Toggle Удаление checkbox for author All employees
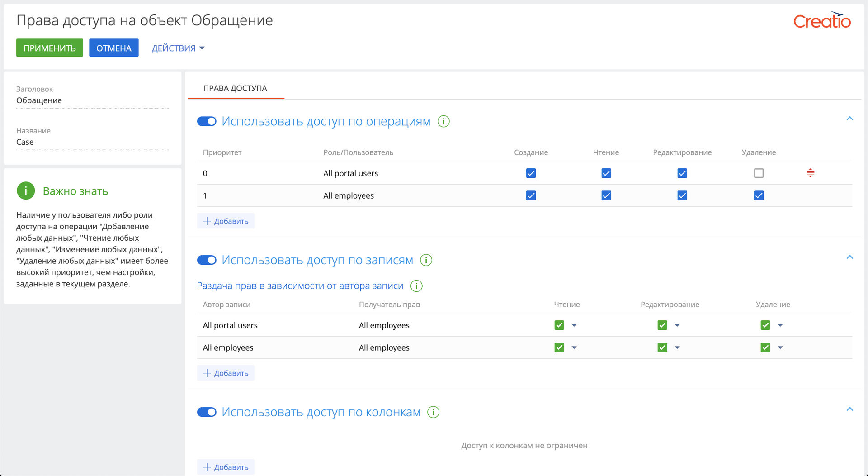Image resolution: width=868 pixels, height=476 pixels. click(x=765, y=347)
